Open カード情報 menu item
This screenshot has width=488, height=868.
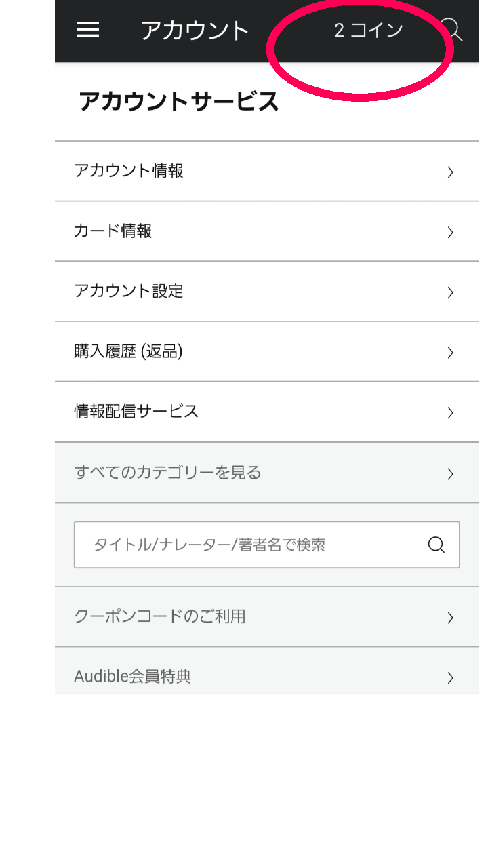click(113, 231)
